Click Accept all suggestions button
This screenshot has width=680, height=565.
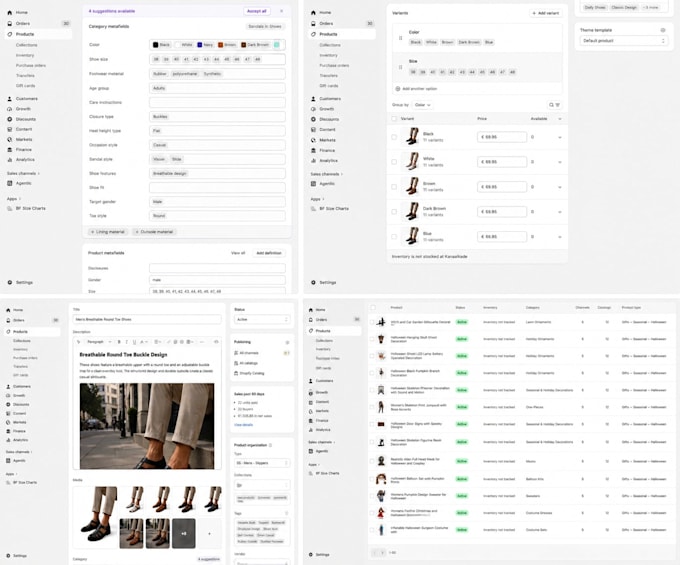coord(257,11)
